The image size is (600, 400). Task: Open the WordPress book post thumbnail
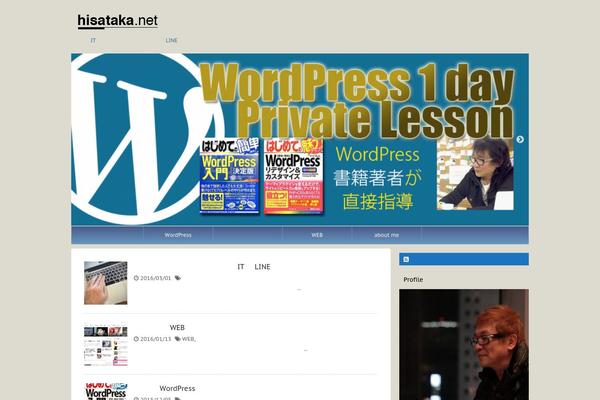pyautogui.click(x=106, y=391)
